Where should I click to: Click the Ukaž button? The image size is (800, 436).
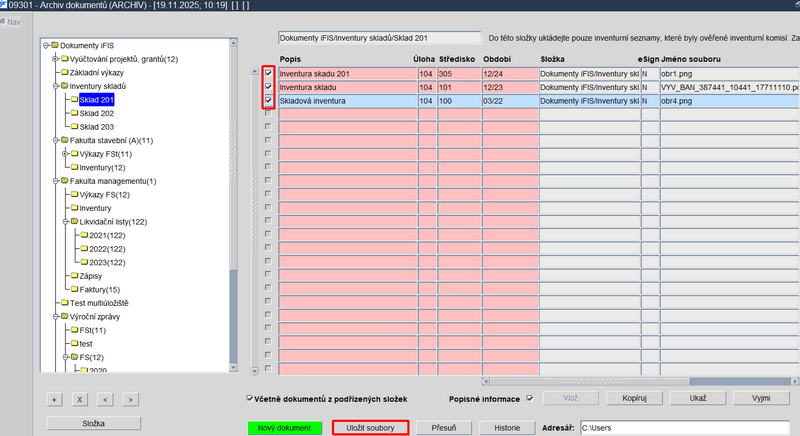[x=697, y=398]
